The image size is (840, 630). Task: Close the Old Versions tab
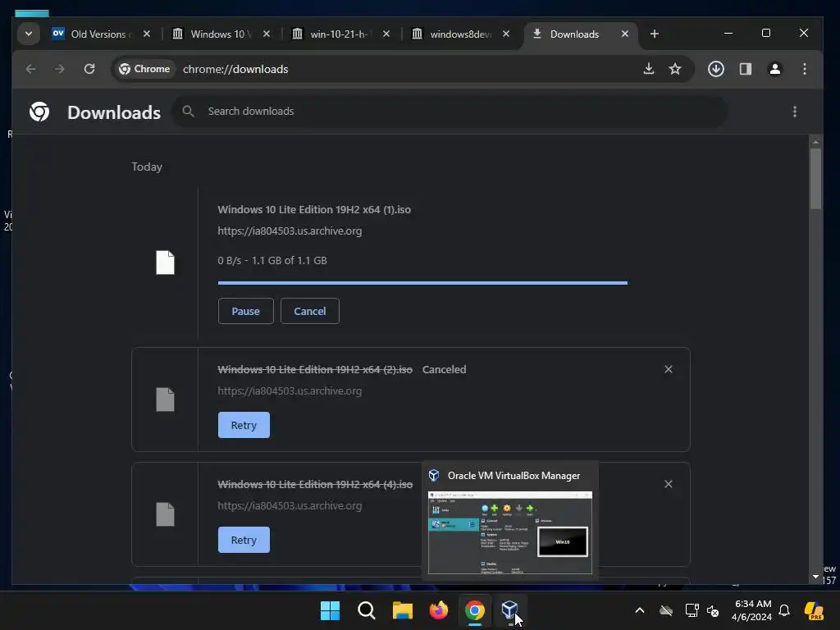tap(147, 34)
